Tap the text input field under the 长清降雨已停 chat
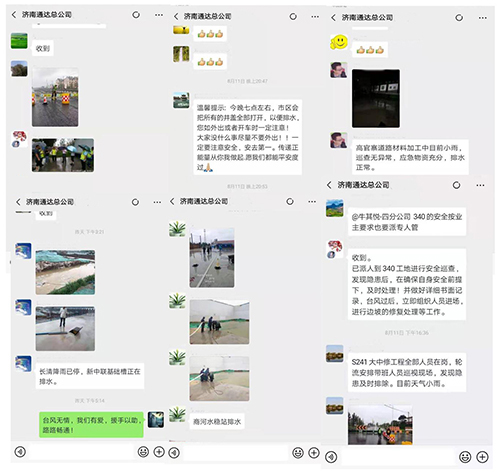 click(81, 452)
